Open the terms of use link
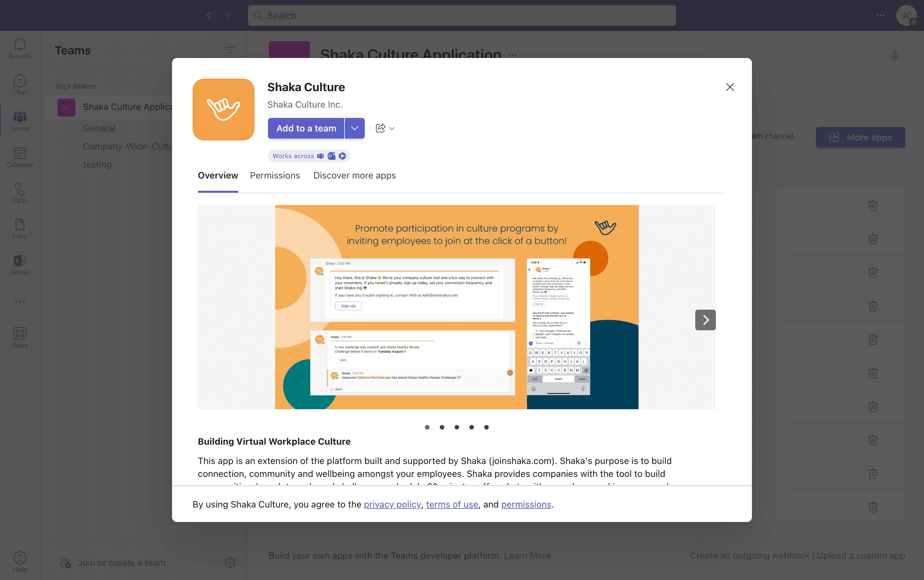This screenshot has height=580, width=924. 452,504
